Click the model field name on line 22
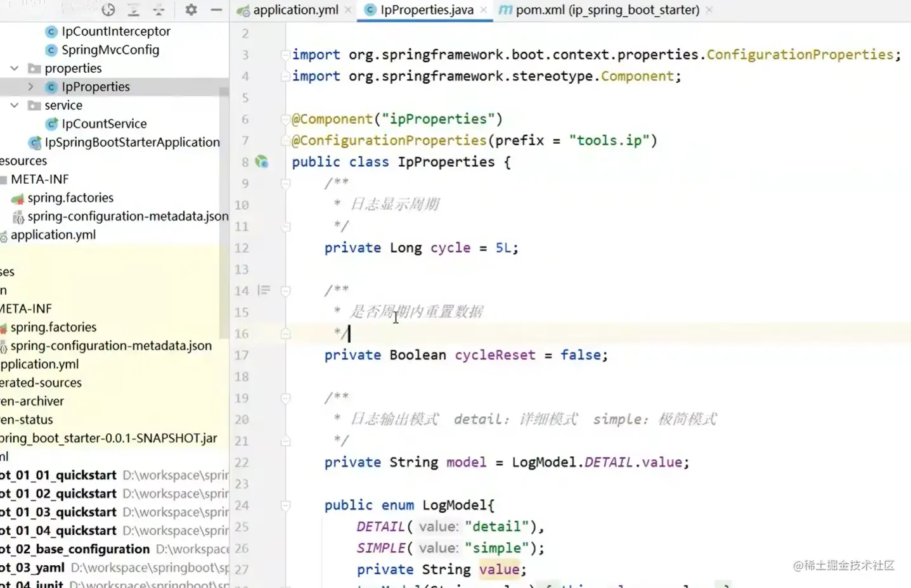 pos(467,463)
